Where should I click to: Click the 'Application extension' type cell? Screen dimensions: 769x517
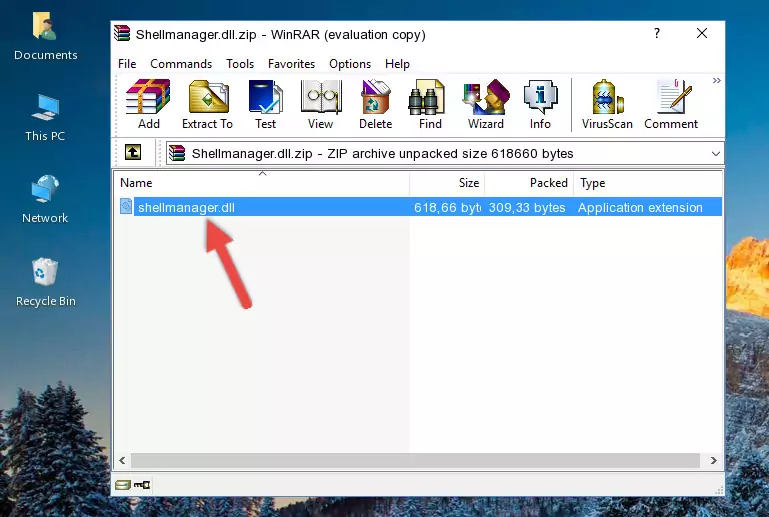[x=640, y=207]
